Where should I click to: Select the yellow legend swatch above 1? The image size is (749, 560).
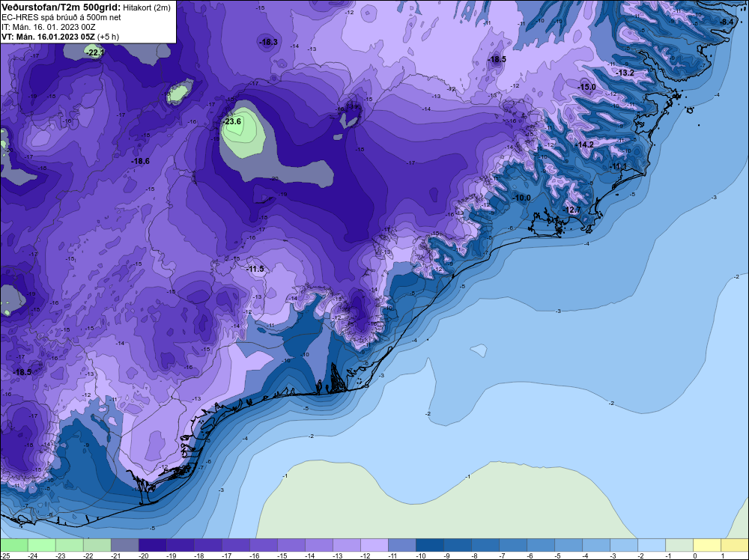pos(735,545)
